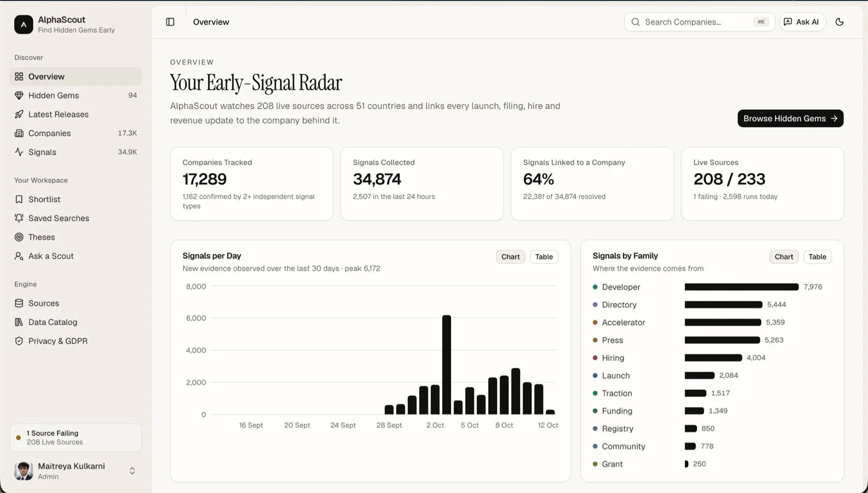Toggle dark mode with the moon icon
Viewport: 868px width, 493px height.
(839, 22)
